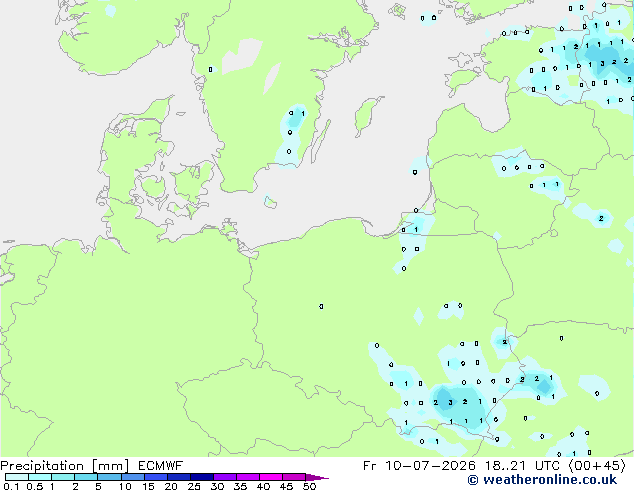Click the legend label "0.1"
Screen dimensions: 634x490
pyautogui.click(x=11, y=486)
